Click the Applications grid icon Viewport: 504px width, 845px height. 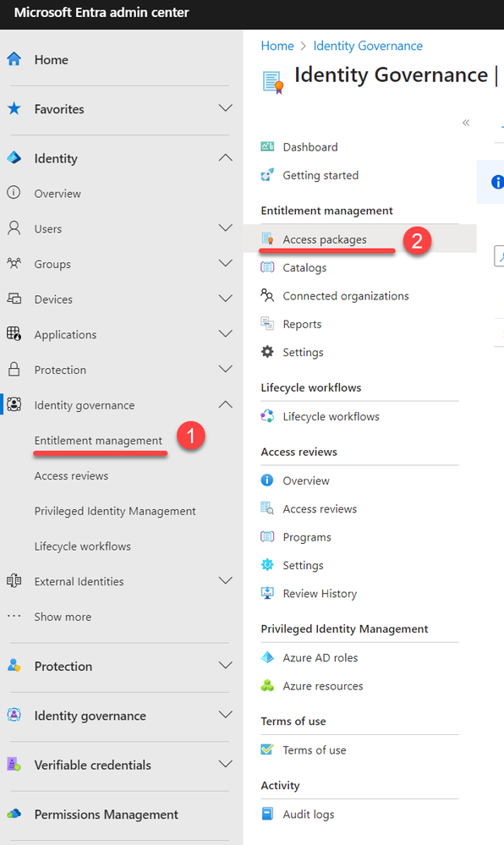[x=14, y=334]
